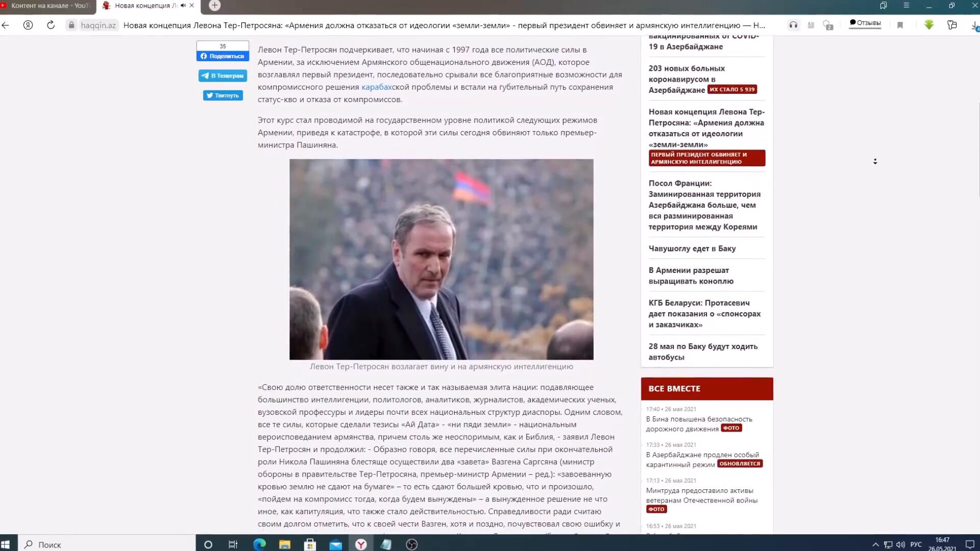Screen dimensions: 980x551
Task: Click the Отзывы reviews button
Action: click(x=865, y=23)
